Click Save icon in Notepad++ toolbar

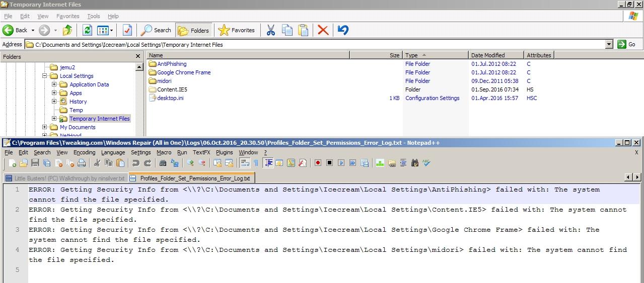[35, 163]
